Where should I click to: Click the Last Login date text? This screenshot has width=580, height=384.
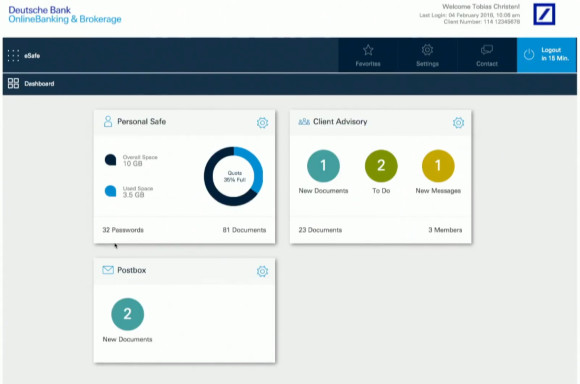469,15
